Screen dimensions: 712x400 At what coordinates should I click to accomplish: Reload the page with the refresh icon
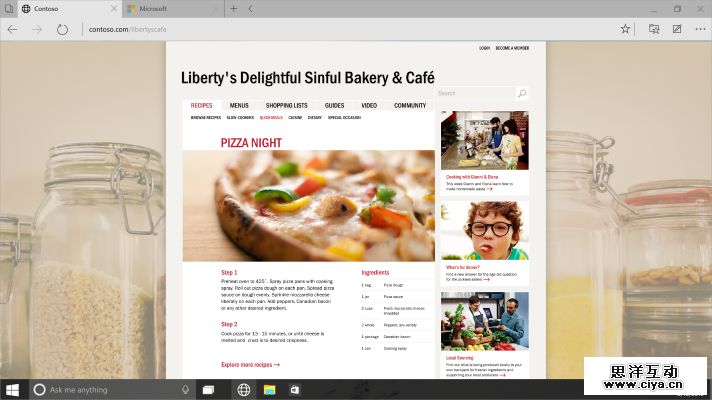(x=62, y=30)
